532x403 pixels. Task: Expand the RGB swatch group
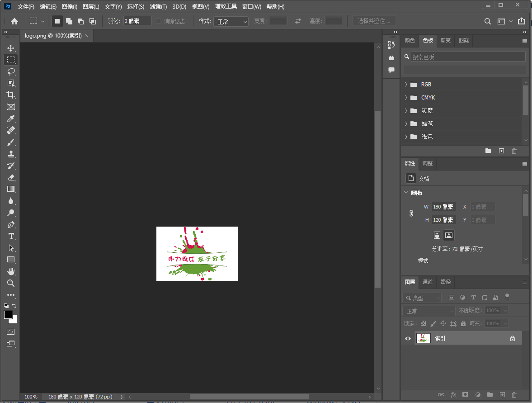(406, 84)
